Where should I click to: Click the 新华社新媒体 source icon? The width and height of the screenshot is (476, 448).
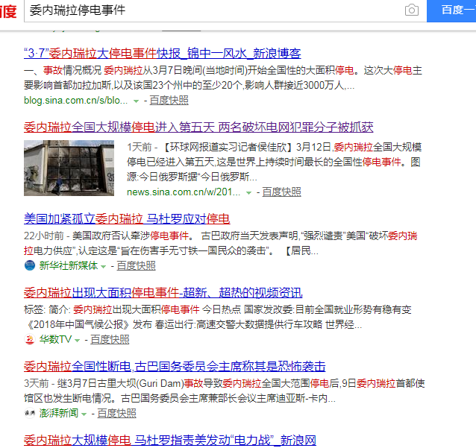(30, 265)
